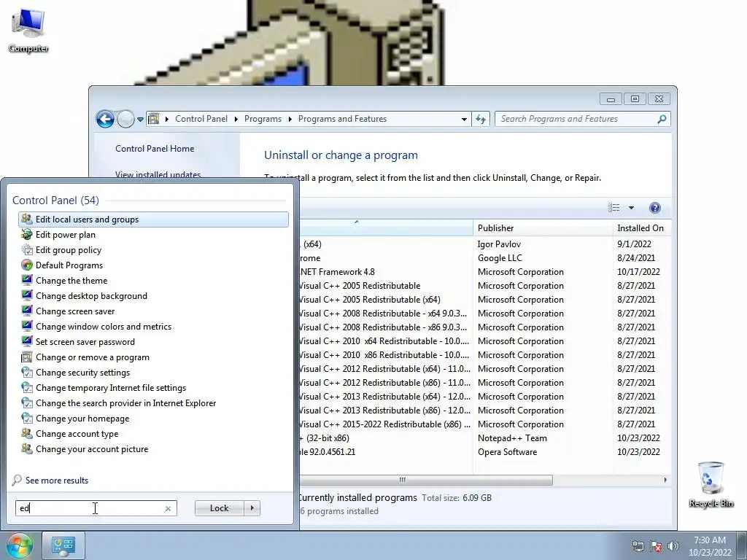Open Change account type result
This screenshot has width=747, height=560.
click(153, 434)
